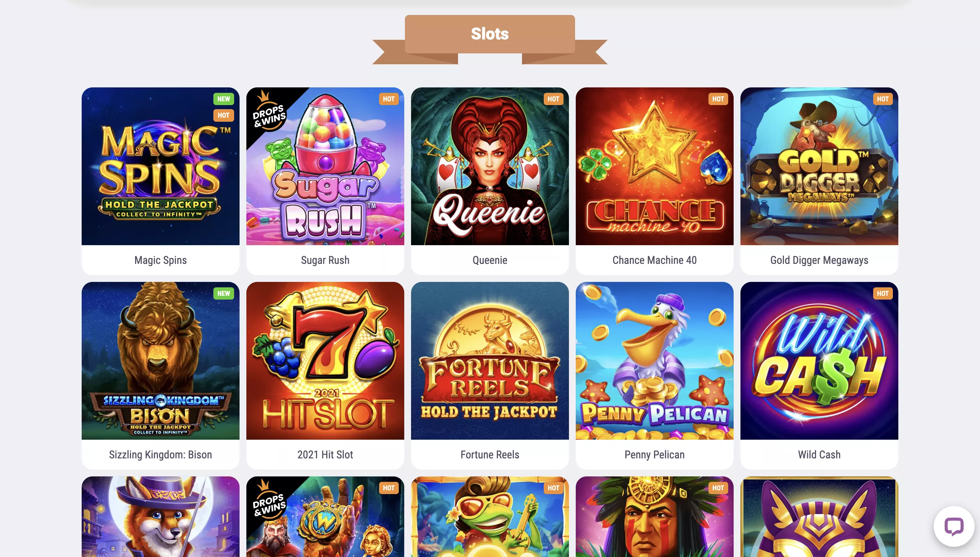Click the NEW badge on Sizzling Kingdom: Bison

coord(224,293)
